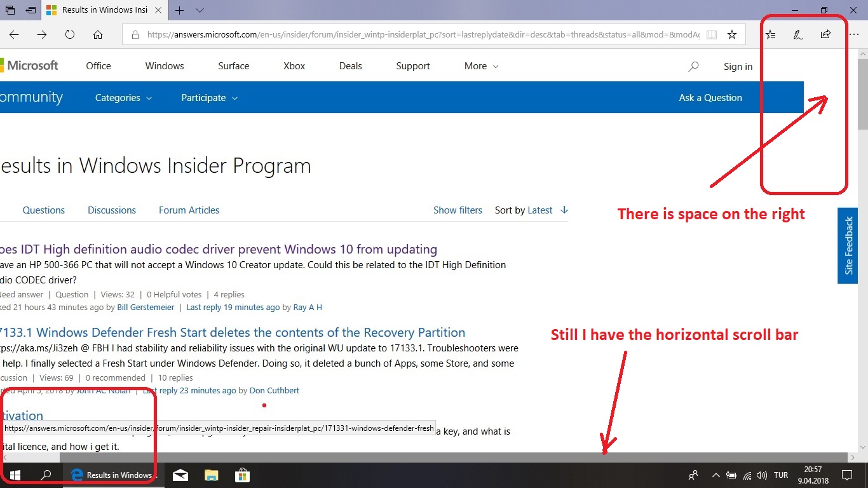Open the Action Center notification icon

(847, 475)
